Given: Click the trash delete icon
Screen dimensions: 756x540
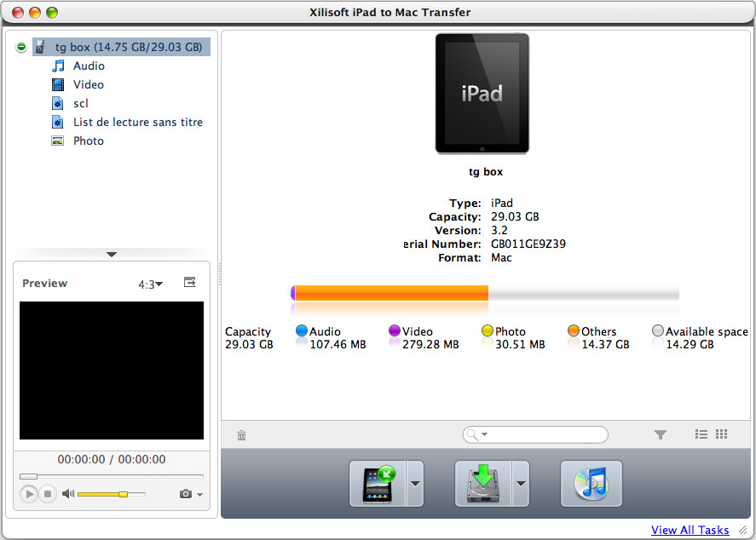Looking at the screenshot, I should (x=241, y=435).
